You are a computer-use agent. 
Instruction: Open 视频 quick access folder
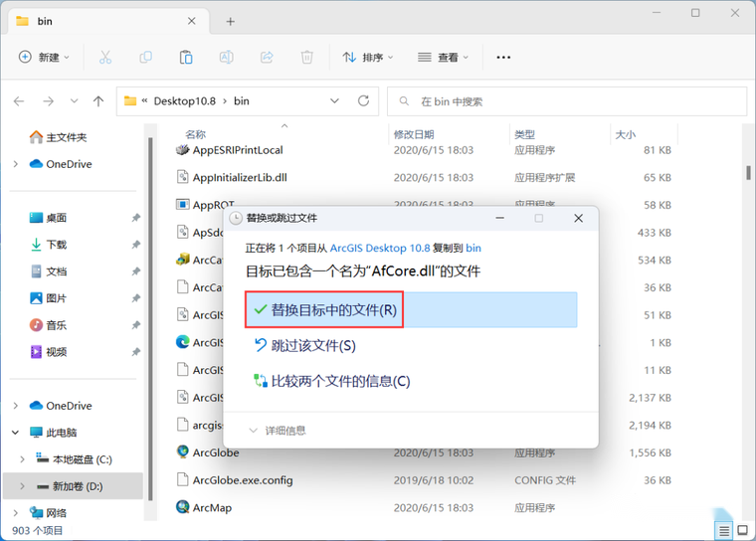click(48, 352)
